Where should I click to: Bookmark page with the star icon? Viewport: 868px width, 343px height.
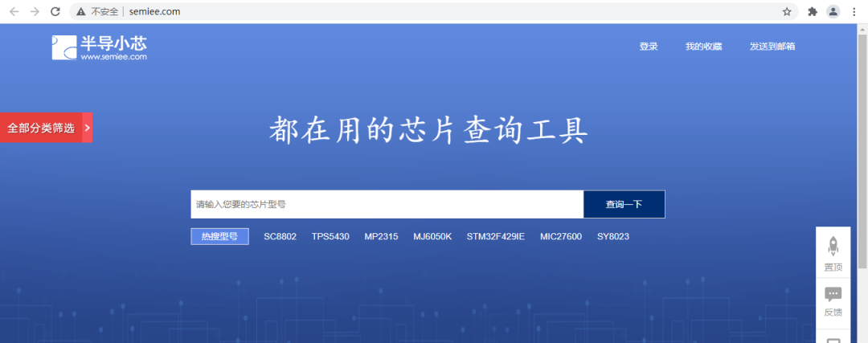(787, 11)
